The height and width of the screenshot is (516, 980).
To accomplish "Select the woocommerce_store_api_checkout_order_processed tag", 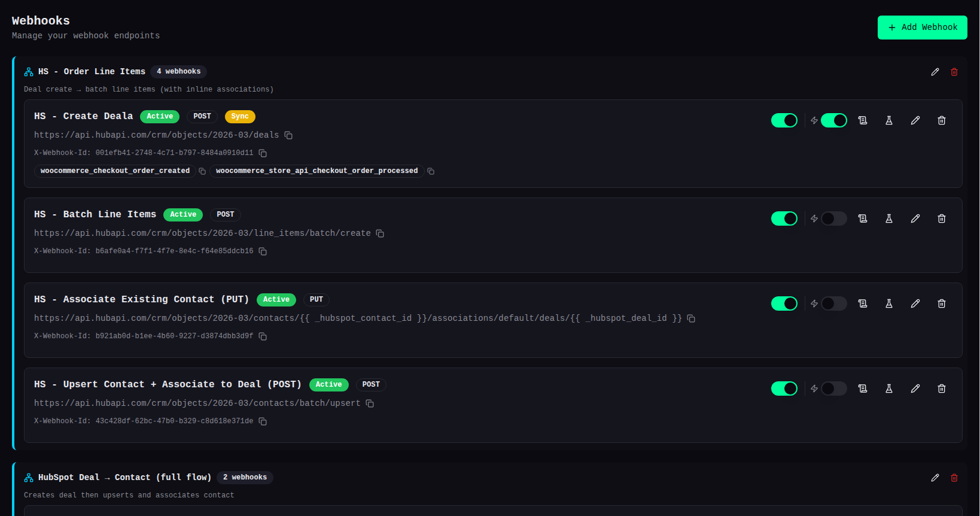I will coord(317,171).
